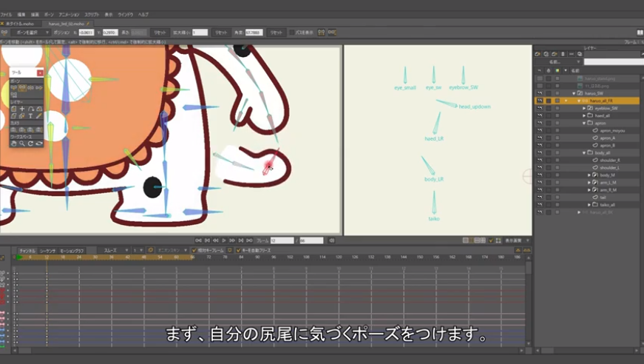Toggle the 相対キーフレーム checkbox
Viewport: 644px width, 364px height.
(194, 250)
